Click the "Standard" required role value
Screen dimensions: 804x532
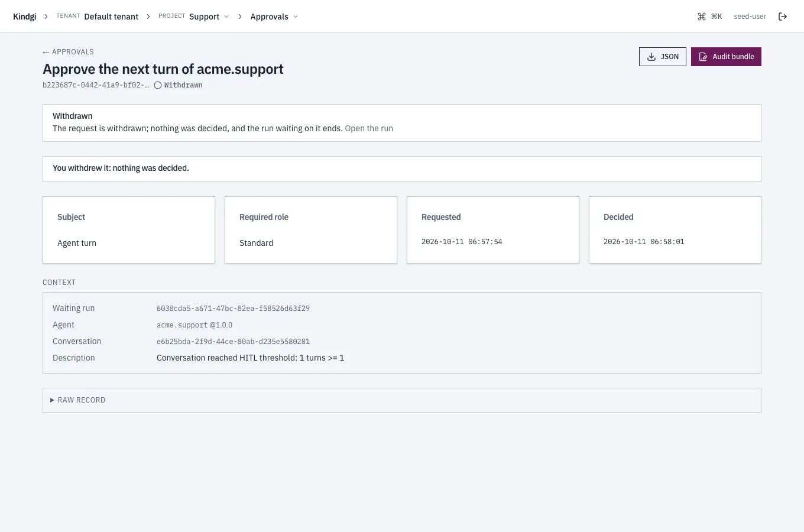tap(256, 243)
